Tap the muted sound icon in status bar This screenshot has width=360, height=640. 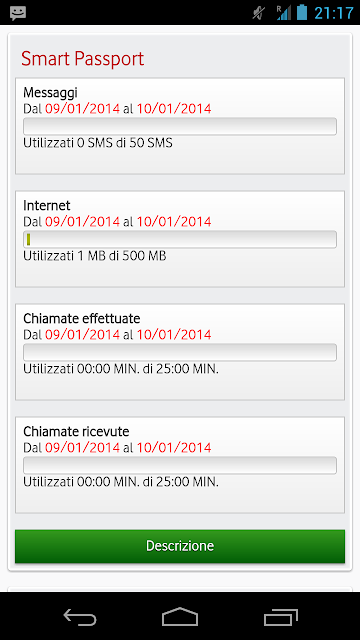pyautogui.click(x=258, y=13)
